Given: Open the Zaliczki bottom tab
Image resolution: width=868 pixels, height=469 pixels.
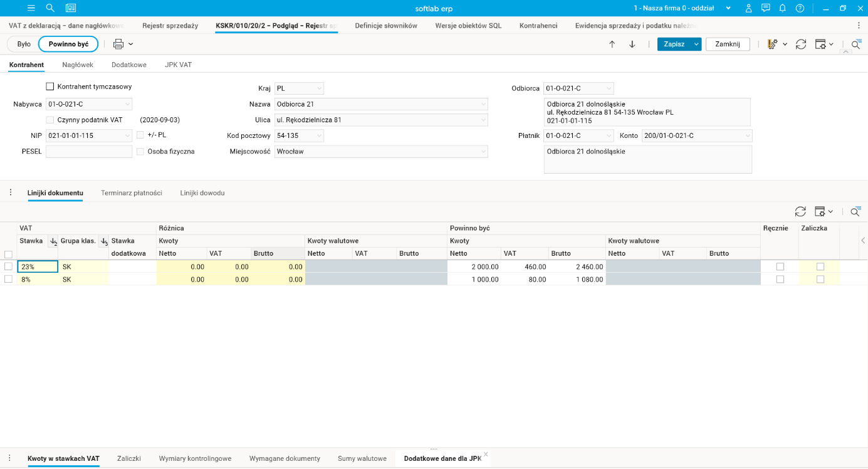Looking at the screenshot, I should click(129, 458).
